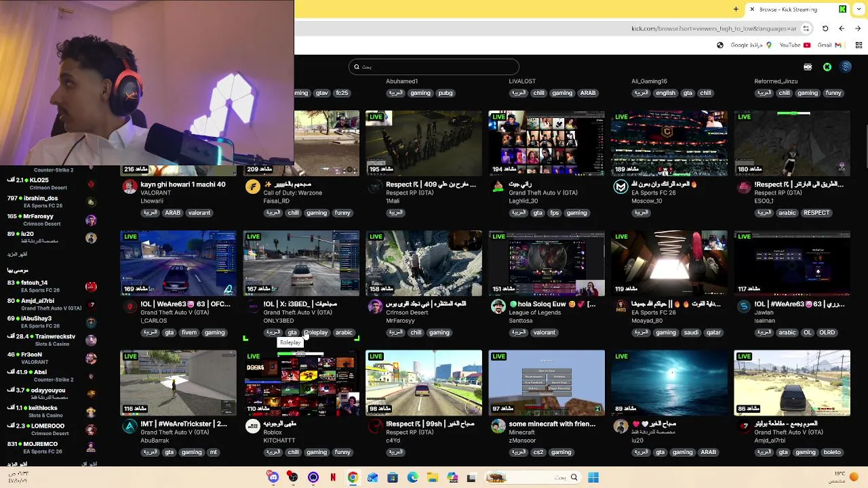Screen dimensions: 868x488
Task: Select the Roleplay tag under ONLY3BED
Action: click(x=316, y=333)
